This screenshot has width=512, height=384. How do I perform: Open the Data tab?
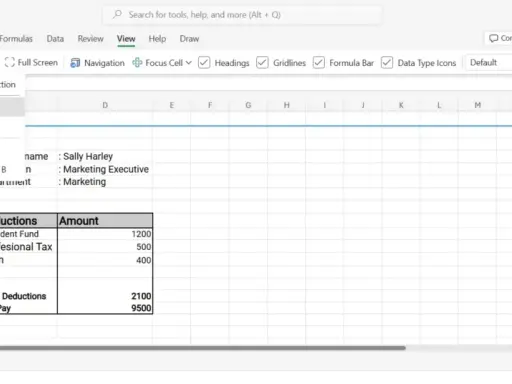coord(55,39)
